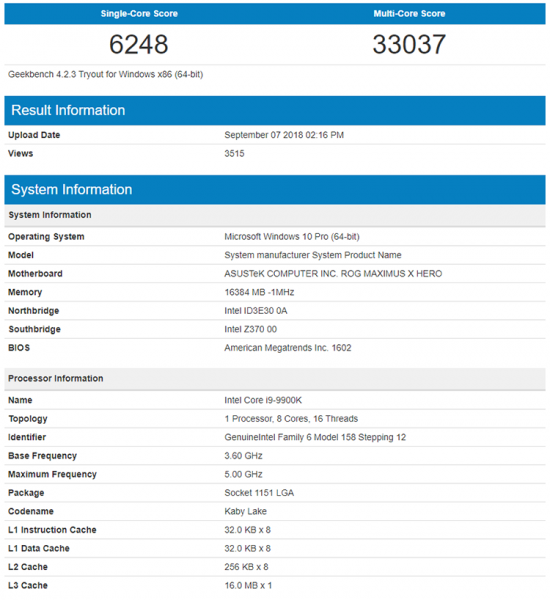This screenshot has width=550, height=600.
Task: Click the Intel Core i9-9900K processor name
Action: click(x=263, y=400)
